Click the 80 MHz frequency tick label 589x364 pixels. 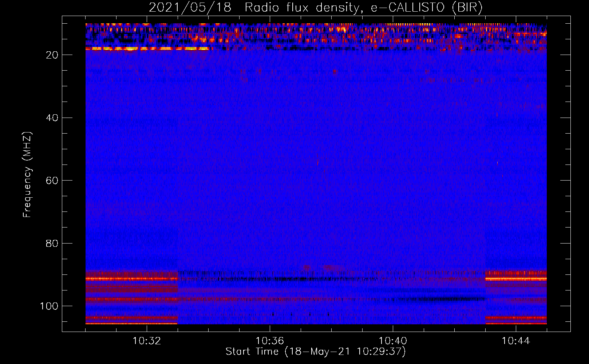click(x=52, y=244)
